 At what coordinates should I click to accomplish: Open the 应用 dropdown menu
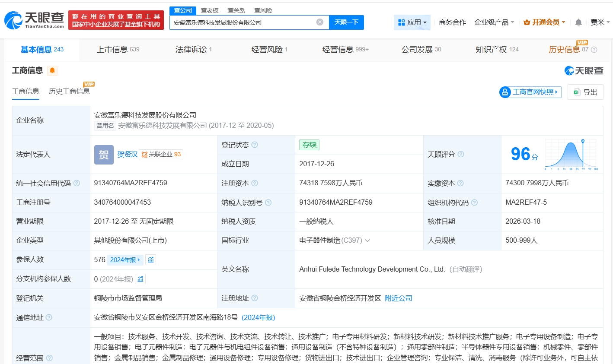pyautogui.click(x=412, y=22)
